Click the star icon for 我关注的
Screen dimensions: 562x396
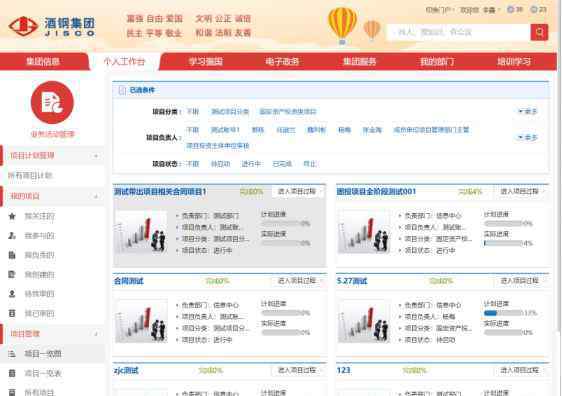tap(12, 216)
